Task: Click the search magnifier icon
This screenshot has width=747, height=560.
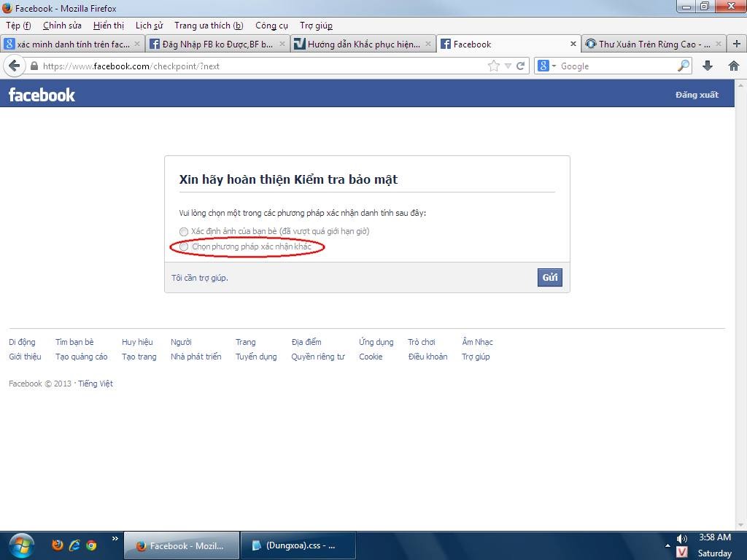Action: point(683,66)
